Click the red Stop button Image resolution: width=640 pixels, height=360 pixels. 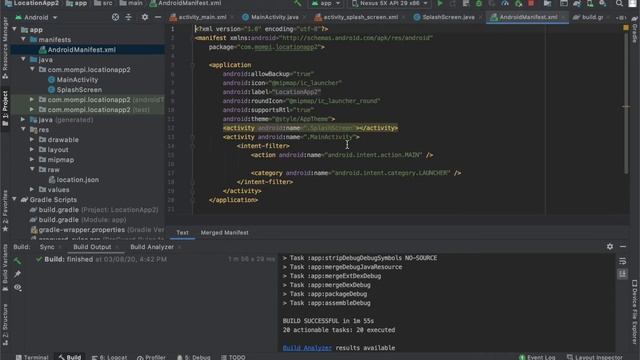531,4
